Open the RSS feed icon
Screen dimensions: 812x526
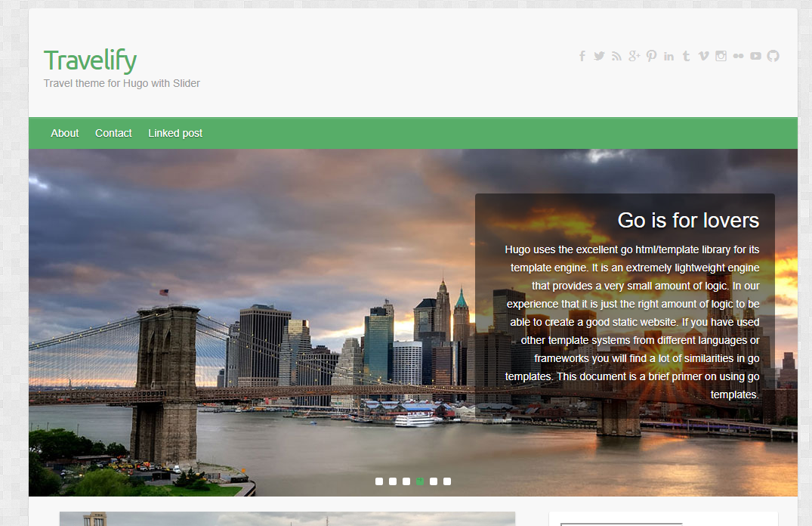(616, 56)
